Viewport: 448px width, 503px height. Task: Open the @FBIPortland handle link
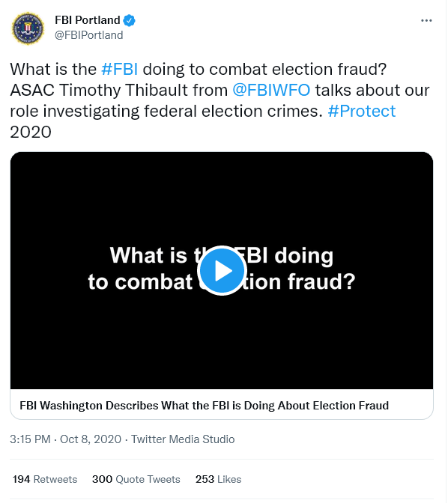[89, 35]
